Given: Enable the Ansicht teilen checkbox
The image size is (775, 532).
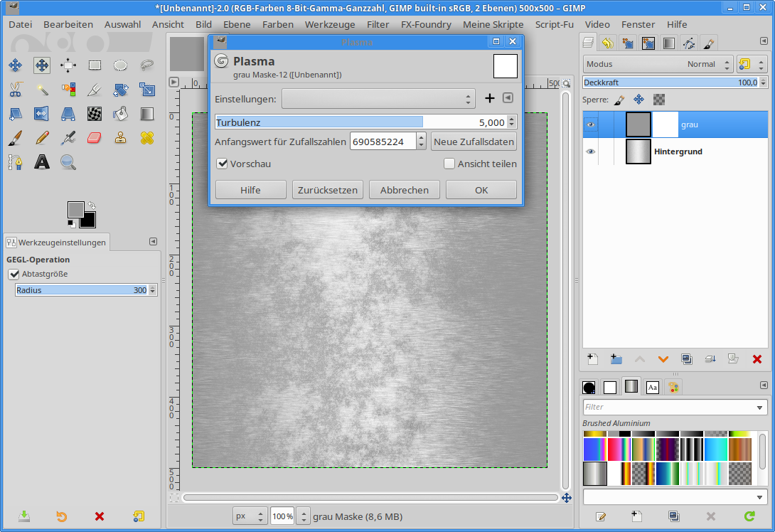Looking at the screenshot, I should click(449, 164).
